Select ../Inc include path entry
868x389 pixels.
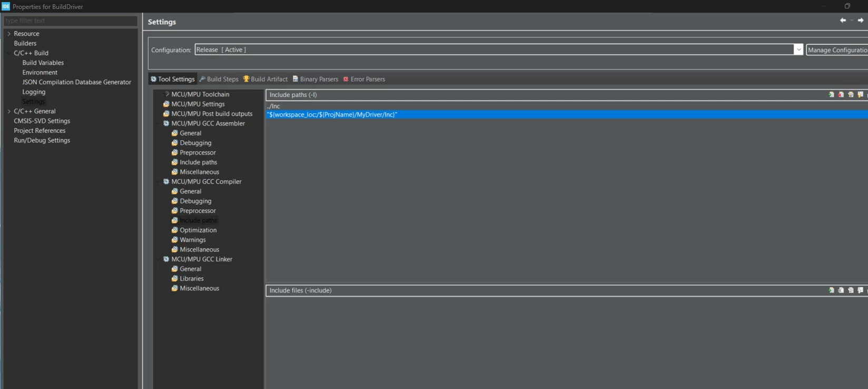click(567, 106)
